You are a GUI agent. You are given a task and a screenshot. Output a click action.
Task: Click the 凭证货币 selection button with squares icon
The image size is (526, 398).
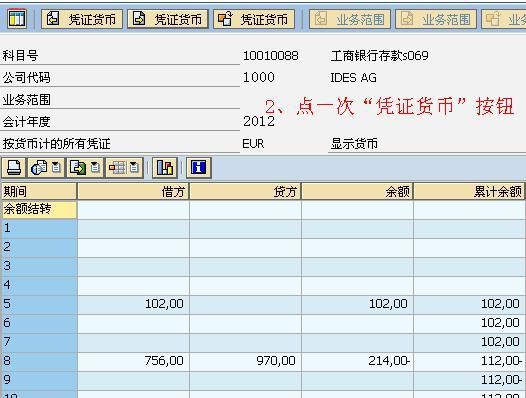[254, 19]
